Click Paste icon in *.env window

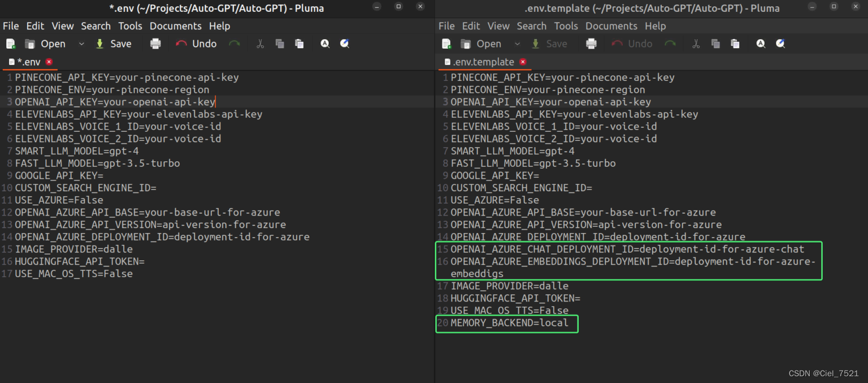tap(300, 44)
